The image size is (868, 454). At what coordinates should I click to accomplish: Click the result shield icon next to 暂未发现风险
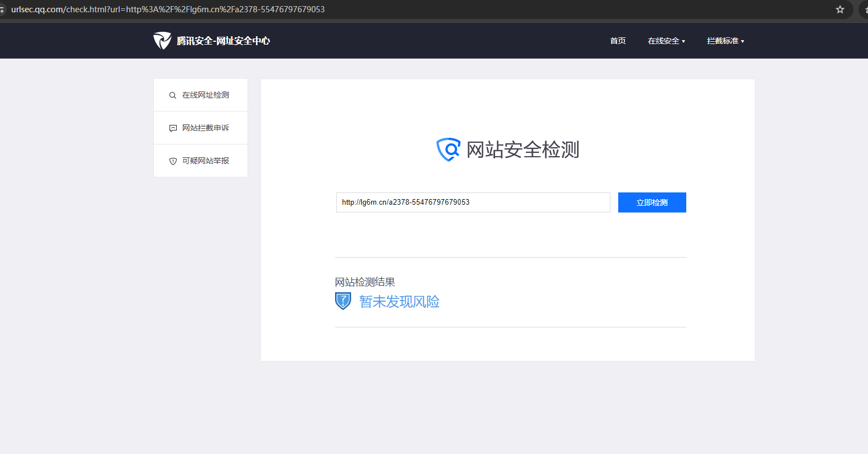pos(343,301)
